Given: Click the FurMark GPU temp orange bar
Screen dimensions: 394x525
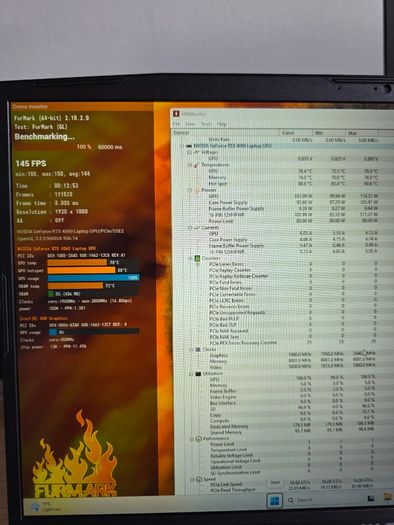Looking at the screenshot, I should click(77, 262).
